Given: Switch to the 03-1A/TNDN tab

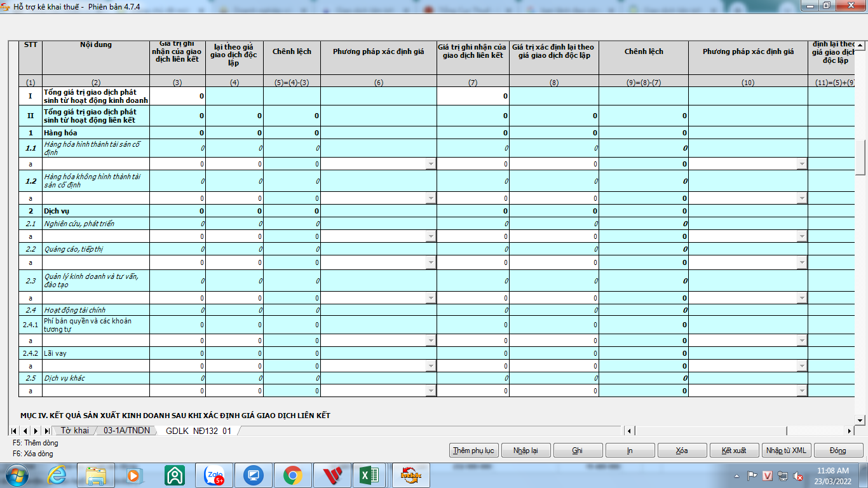Looking at the screenshot, I should tap(126, 431).
